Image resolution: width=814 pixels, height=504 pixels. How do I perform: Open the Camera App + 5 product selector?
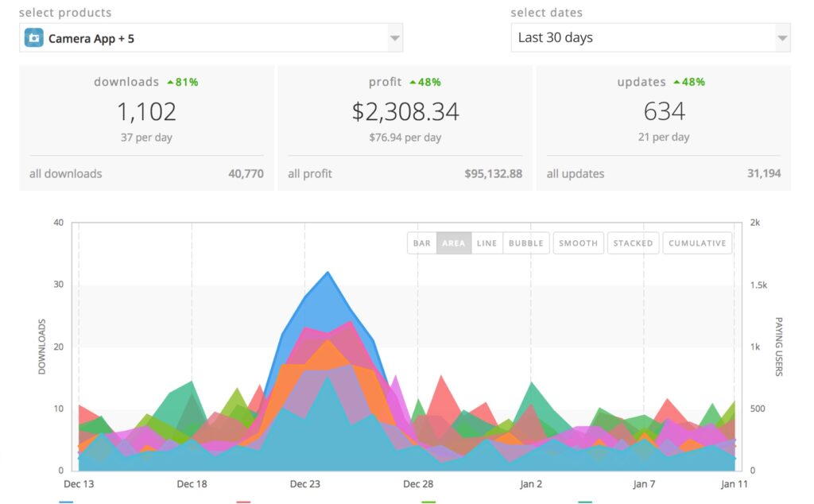pos(211,38)
